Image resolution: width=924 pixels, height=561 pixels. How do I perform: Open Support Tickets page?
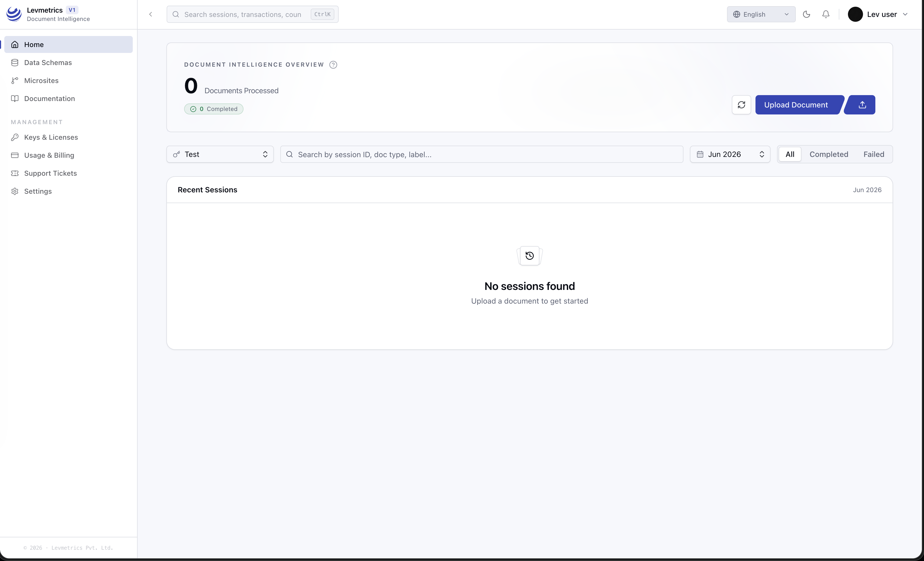[68, 173]
